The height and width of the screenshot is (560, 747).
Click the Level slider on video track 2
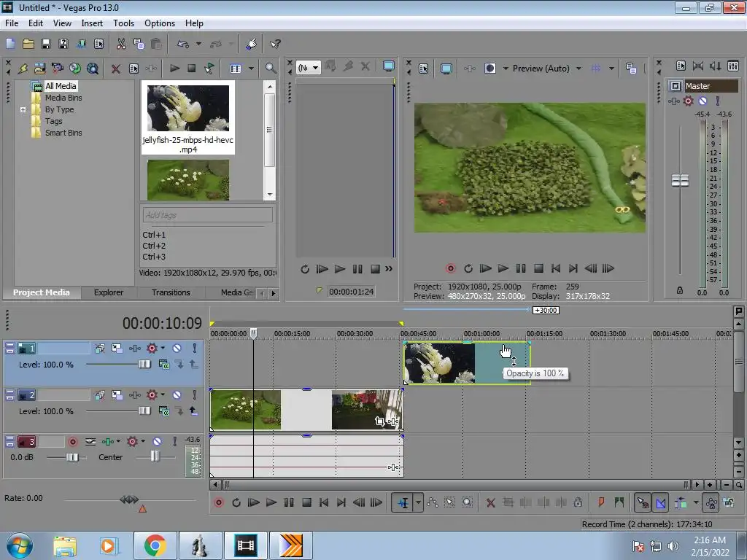point(144,411)
